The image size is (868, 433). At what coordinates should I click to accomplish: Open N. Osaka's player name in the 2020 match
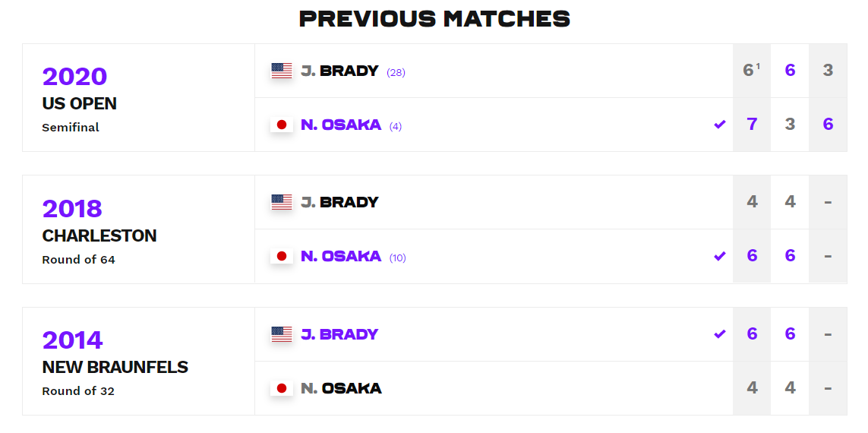click(341, 125)
